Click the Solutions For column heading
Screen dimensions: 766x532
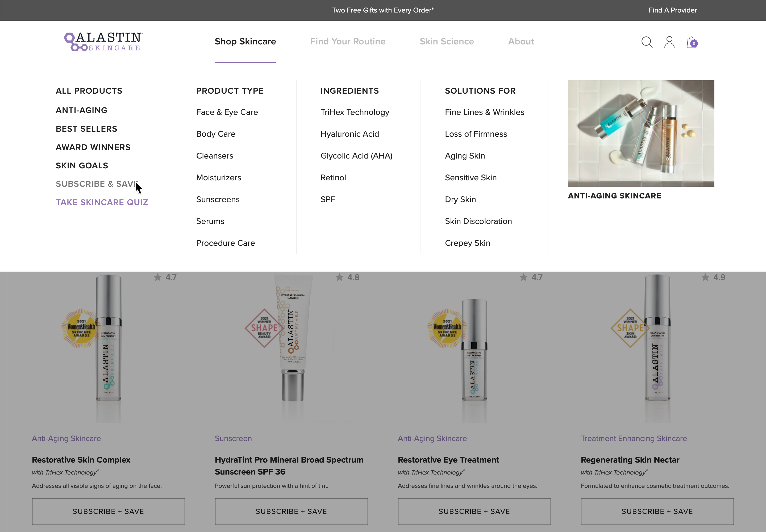[480, 91]
